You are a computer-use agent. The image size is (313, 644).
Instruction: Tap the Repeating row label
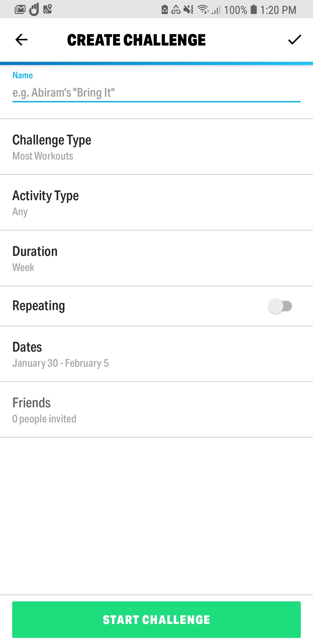(x=39, y=306)
